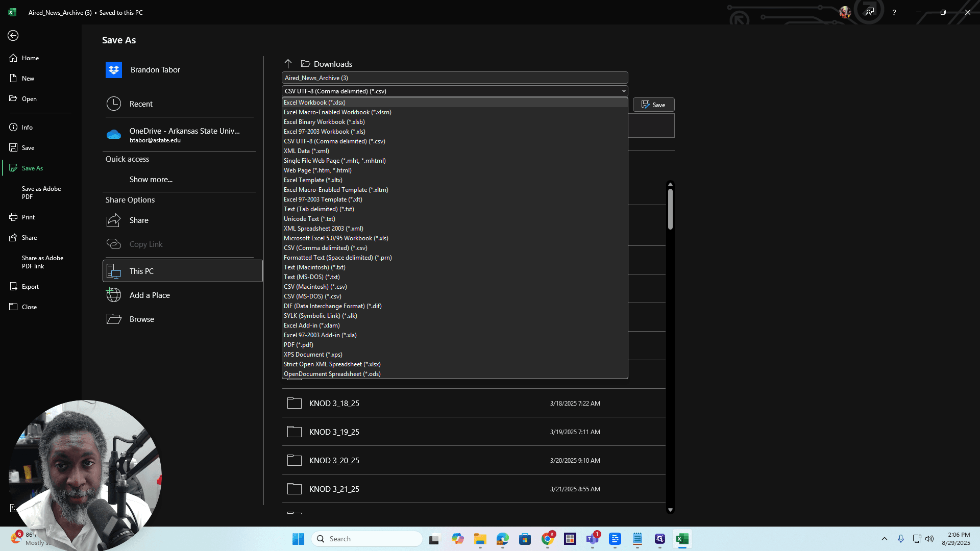Select This PC location

[182, 271]
